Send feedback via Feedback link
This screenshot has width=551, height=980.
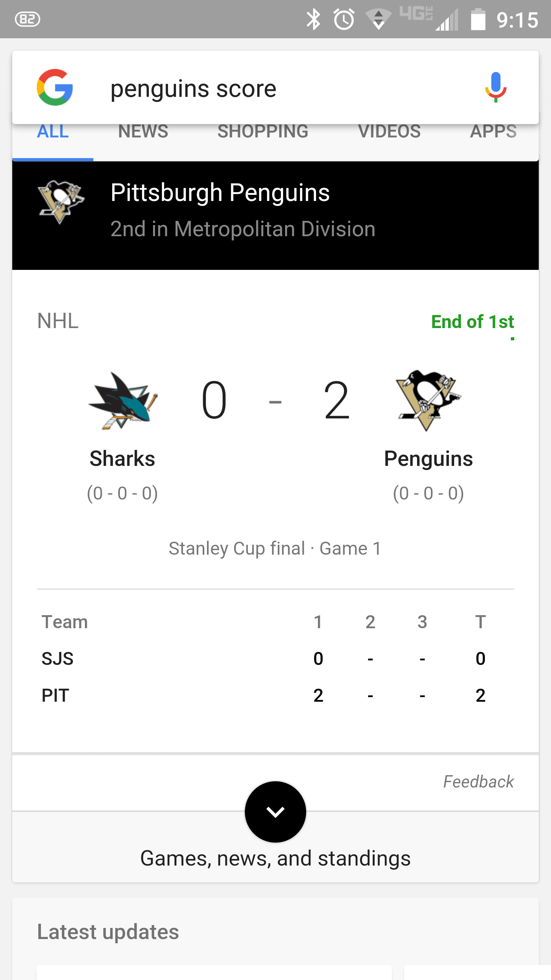[x=478, y=782]
